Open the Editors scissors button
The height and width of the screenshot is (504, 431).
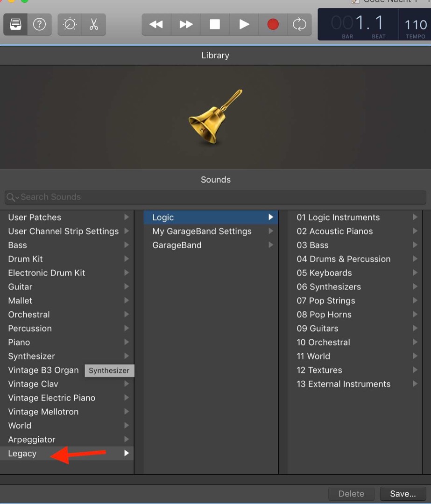(x=94, y=24)
